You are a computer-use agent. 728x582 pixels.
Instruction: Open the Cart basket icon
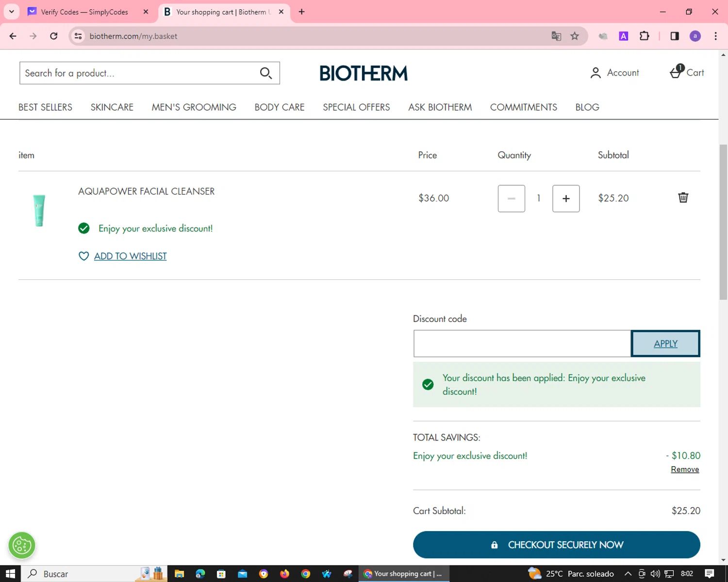(x=676, y=72)
